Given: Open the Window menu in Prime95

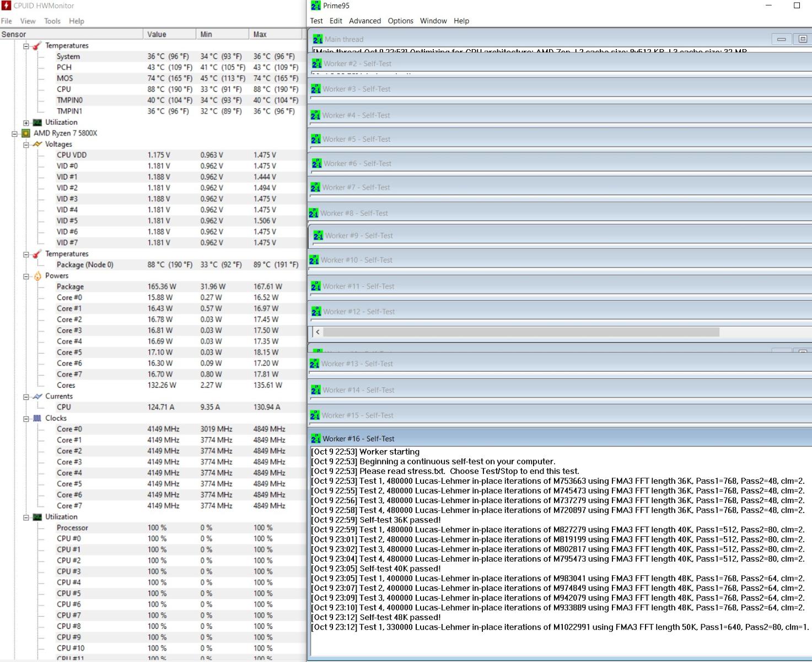Looking at the screenshot, I should pos(433,21).
